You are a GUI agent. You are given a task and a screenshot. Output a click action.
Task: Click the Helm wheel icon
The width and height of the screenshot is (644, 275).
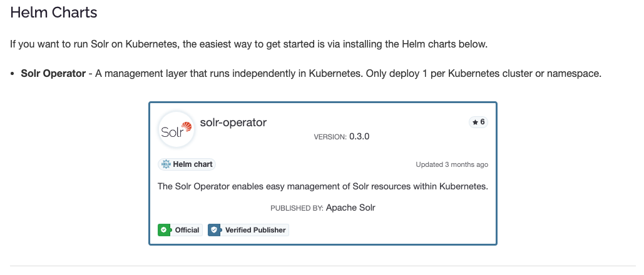(x=166, y=164)
